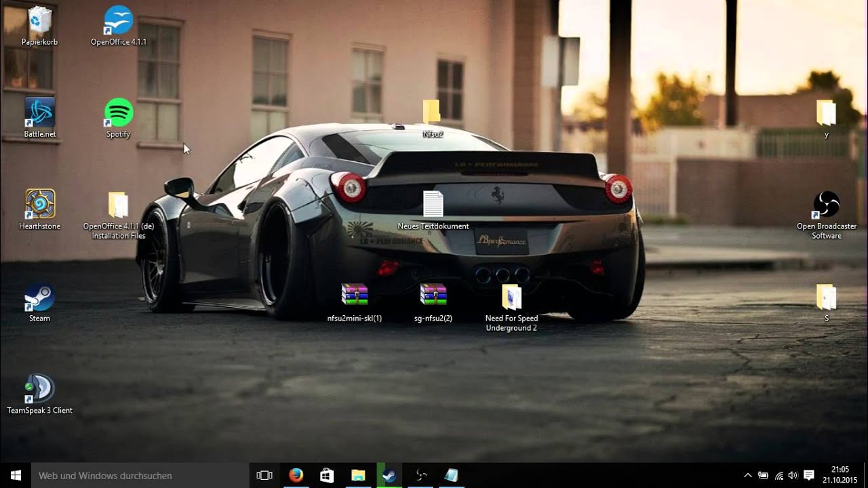
Task: Switch to Open Broadcaster Software in taskbar
Action: (420, 475)
